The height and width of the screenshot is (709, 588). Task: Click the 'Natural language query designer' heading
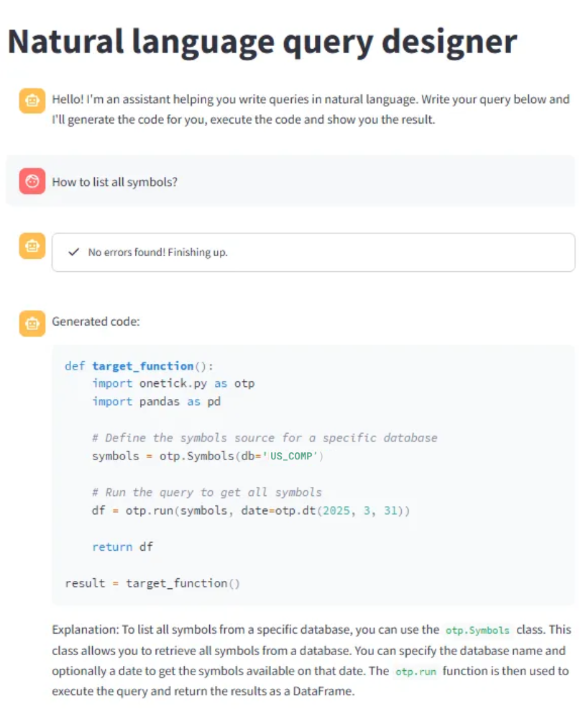pyautogui.click(x=262, y=42)
